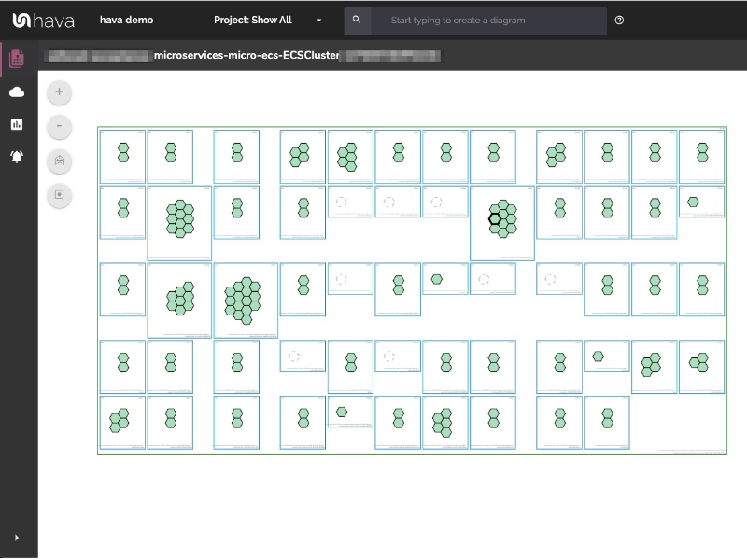Select the center-focus icon below the fit control
This screenshot has width=747, height=560.
click(59, 196)
